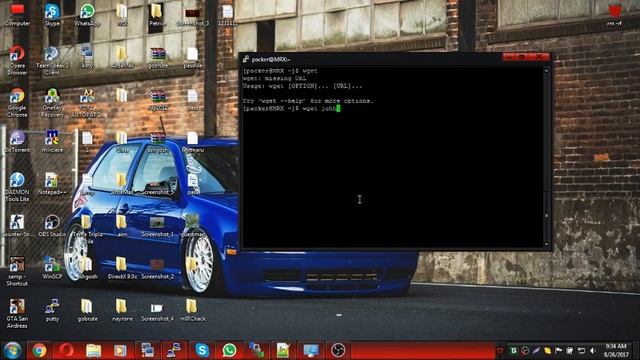Open the WinSCP desktop shortcut
The image size is (640, 360).
click(52, 268)
